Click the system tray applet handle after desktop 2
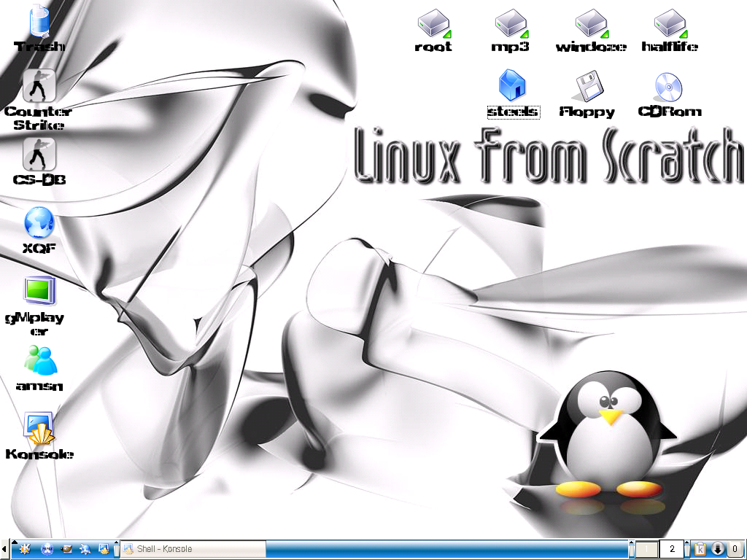 pyautogui.click(x=687, y=548)
